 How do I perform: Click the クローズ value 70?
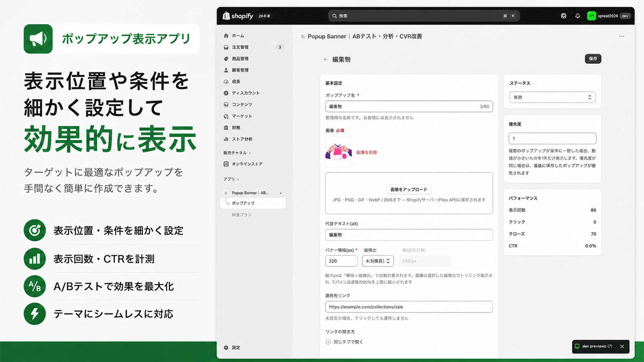(x=593, y=234)
